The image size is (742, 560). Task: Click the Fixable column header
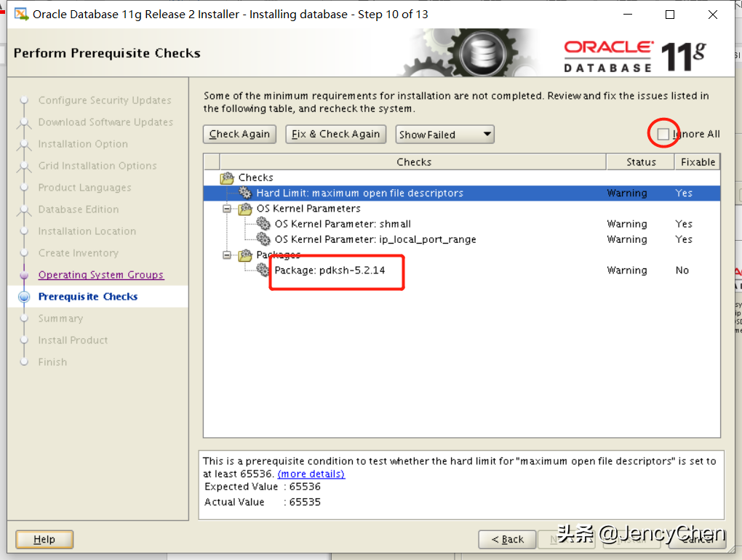pyautogui.click(x=698, y=162)
